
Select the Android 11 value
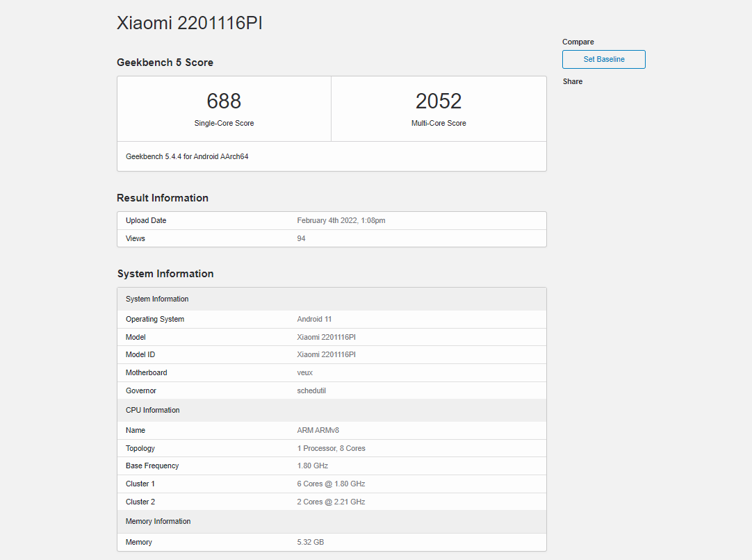click(x=314, y=320)
